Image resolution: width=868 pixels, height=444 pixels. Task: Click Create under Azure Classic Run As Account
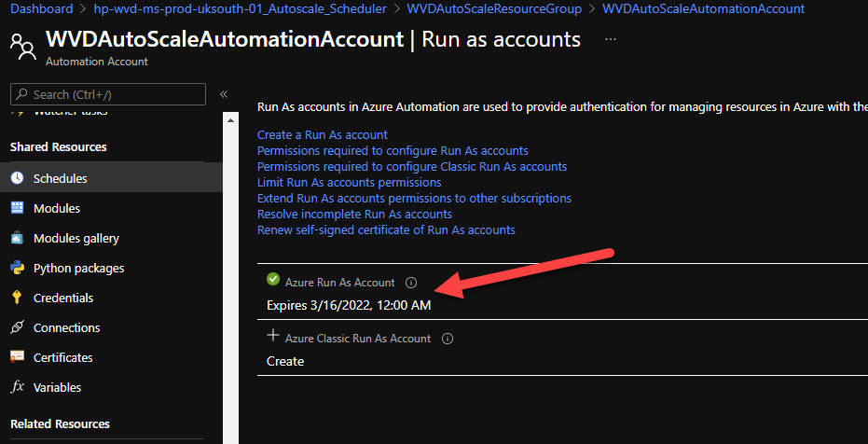pyautogui.click(x=285, y=362)
